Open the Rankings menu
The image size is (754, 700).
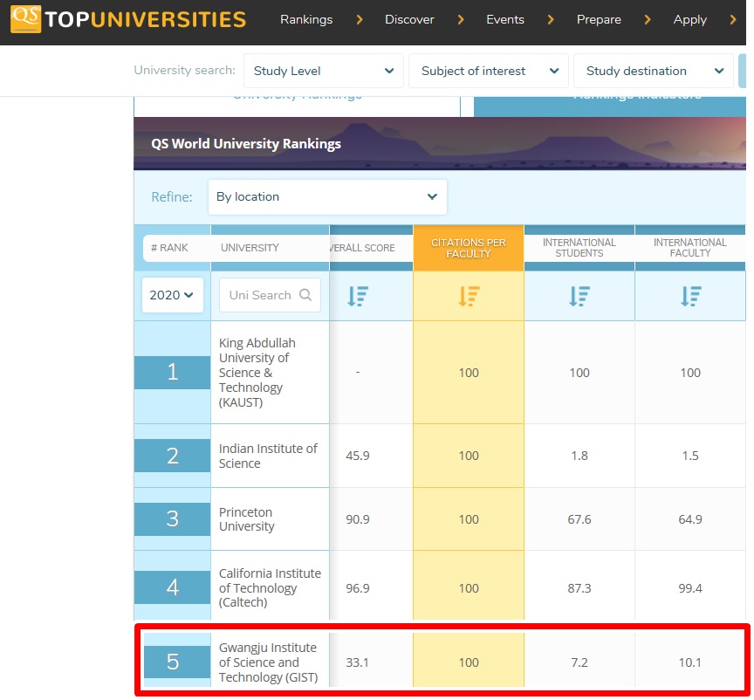(x=306, y=19)
